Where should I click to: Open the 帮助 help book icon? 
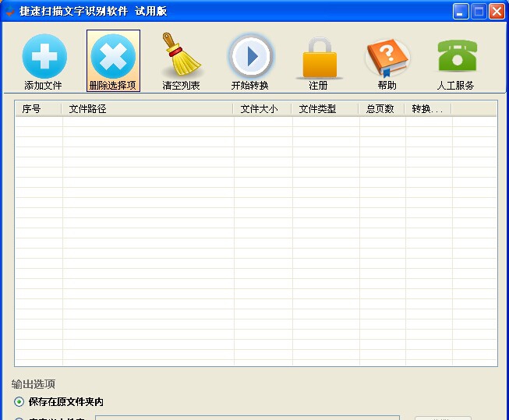pos(387,58)
